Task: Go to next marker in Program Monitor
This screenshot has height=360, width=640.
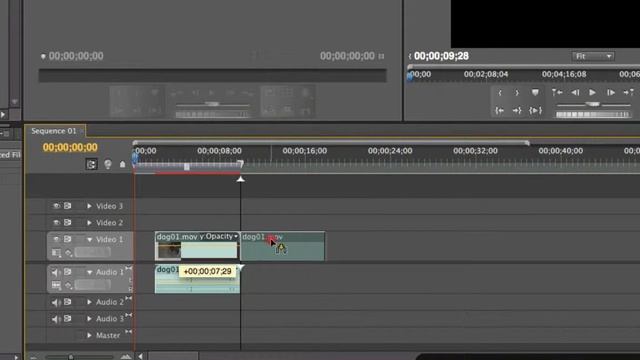Action: (x=628, y=93)
